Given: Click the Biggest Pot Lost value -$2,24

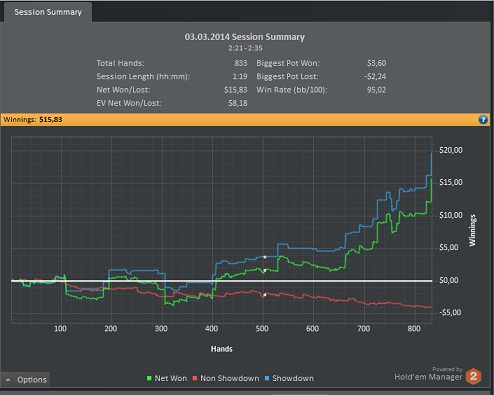Looking at the screenshot, I should coord(375,76).
